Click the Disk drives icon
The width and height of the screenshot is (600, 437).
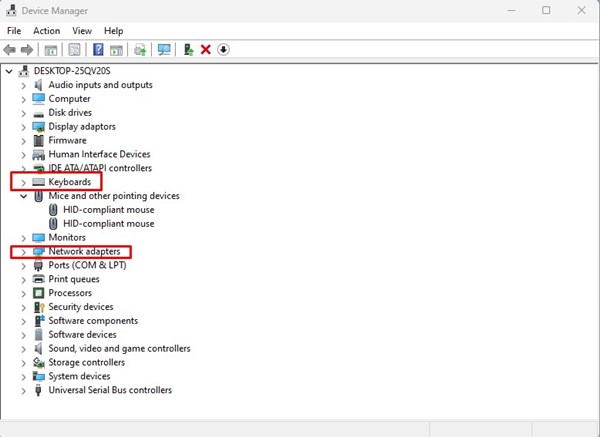tap(39, 114)
